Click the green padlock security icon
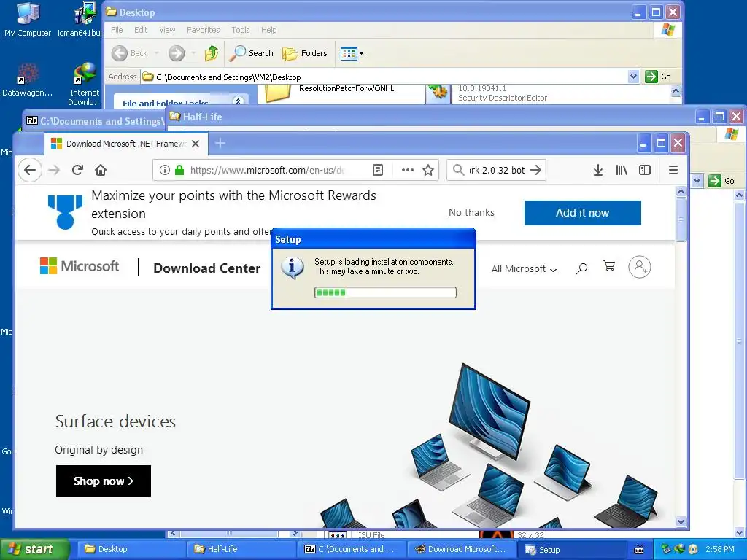Image resolution: width=747 pixels, height=560 pixels. point(179,170)
